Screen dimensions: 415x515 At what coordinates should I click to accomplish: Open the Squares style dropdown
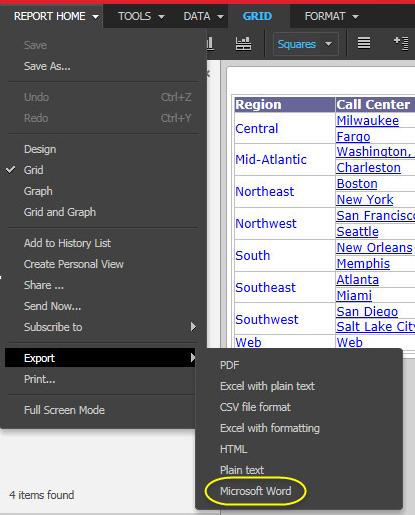[306, 44]
